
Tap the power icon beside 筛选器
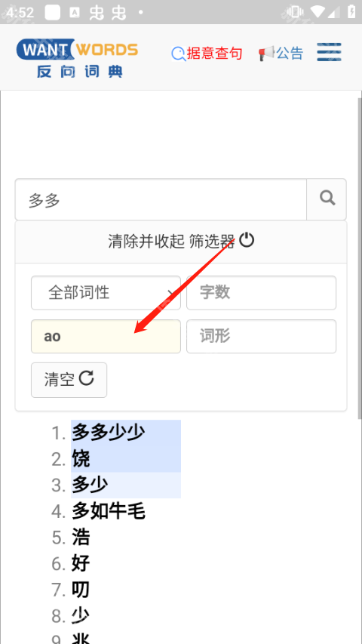[x=247, y=240]
